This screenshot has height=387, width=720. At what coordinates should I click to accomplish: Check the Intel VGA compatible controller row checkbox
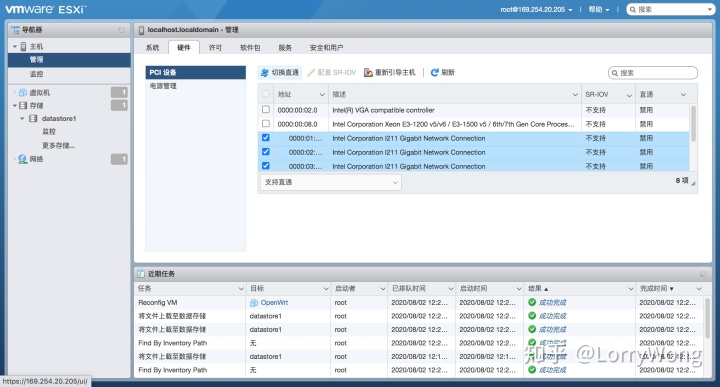(266, 110)
